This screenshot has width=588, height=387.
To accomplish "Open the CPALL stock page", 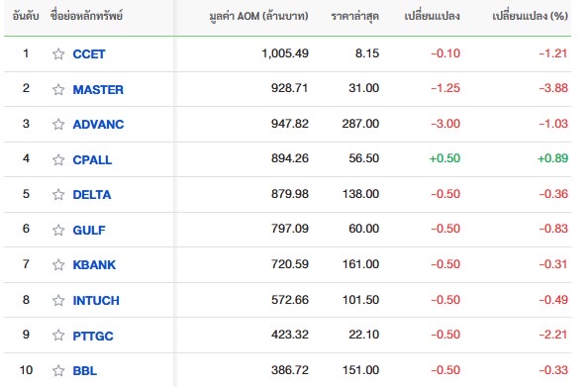I will pos(92,160).
